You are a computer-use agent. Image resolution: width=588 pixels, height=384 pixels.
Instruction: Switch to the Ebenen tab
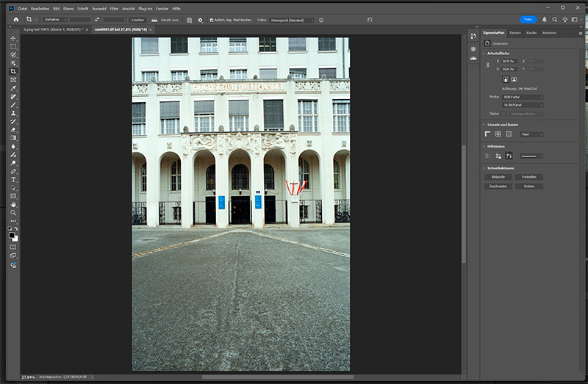(x=515, y=32)
